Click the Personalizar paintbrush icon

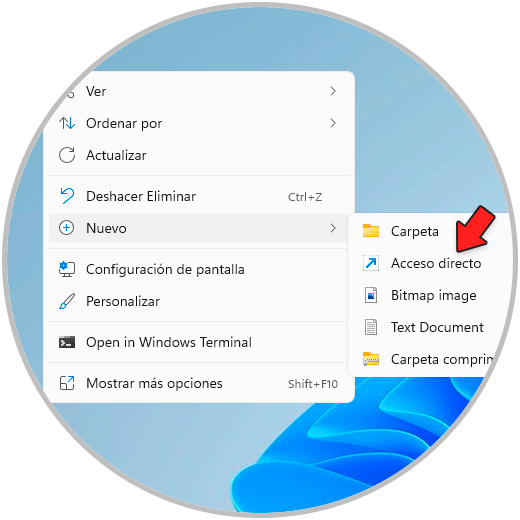pyautogui.click(x=67, y=301)
